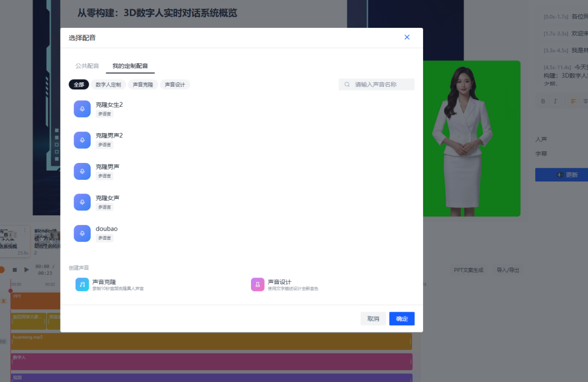
Task: Click the 取消 button
Action: click(x=373, y=319)
